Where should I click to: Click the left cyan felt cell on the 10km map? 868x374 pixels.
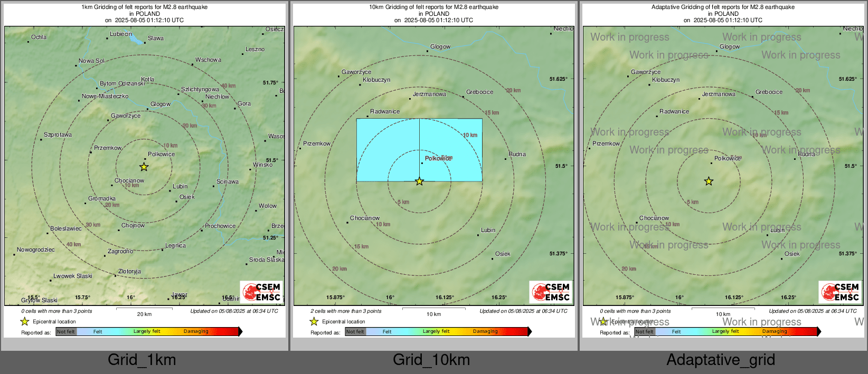pyautogui.click(x=388, y=150)
